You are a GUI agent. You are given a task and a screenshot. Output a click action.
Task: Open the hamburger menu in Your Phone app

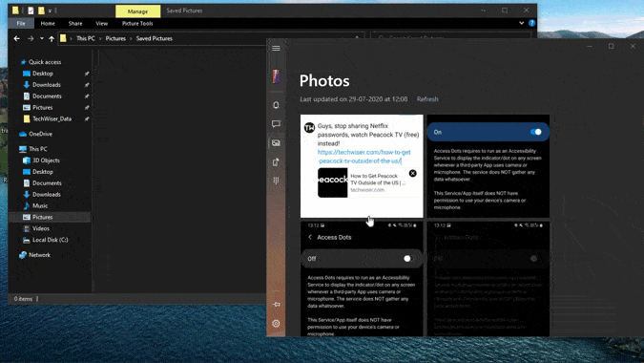tap(276, 48)
